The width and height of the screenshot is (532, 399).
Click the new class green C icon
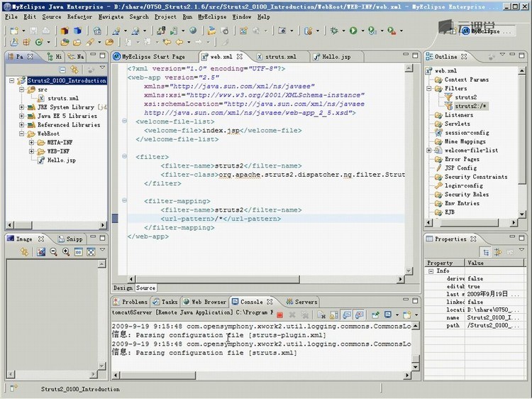click(x=39, y=42)
